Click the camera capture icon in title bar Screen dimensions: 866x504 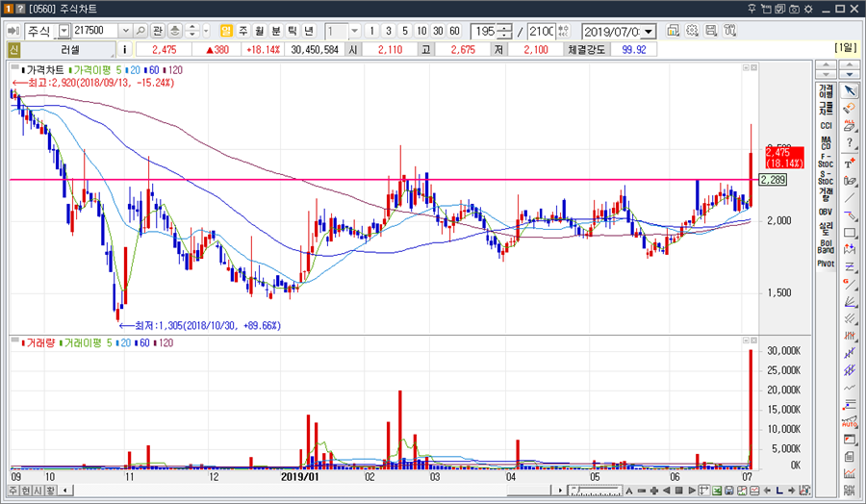coord(794,9)
